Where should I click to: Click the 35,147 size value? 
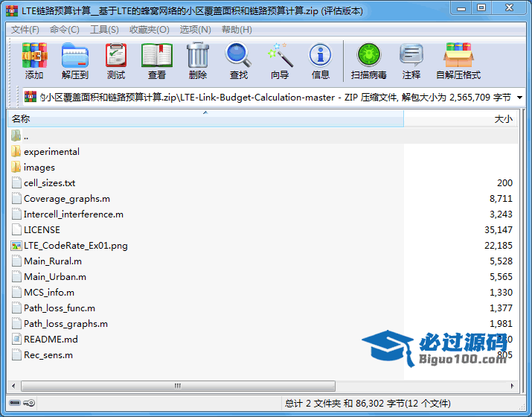click(x=499, y=230)
